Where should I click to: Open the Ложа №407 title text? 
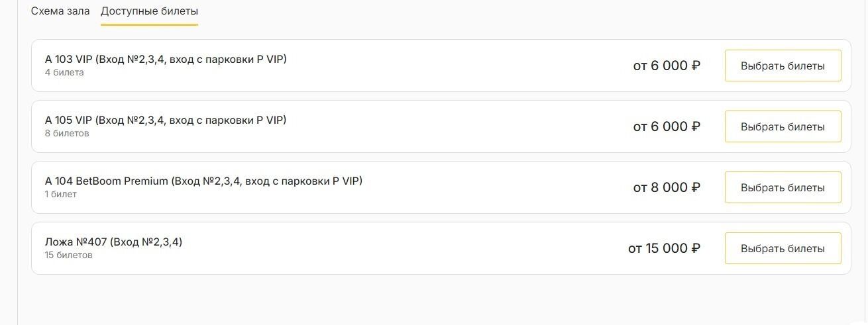click(x=113, y=242)
